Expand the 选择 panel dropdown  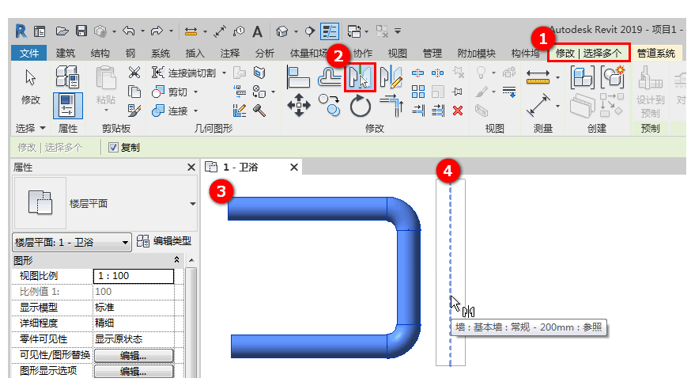43,128
